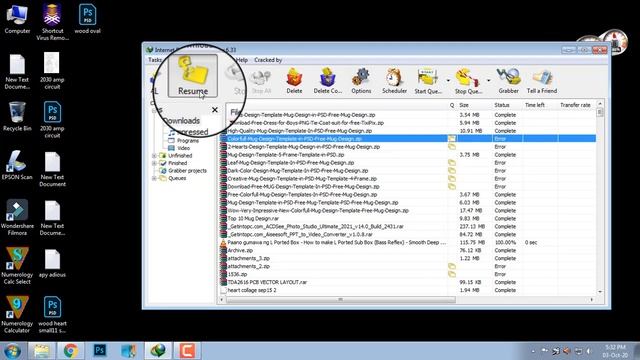Open Google Chrome from the taskbar
640x360 pixels.
[x=70, y=351]
